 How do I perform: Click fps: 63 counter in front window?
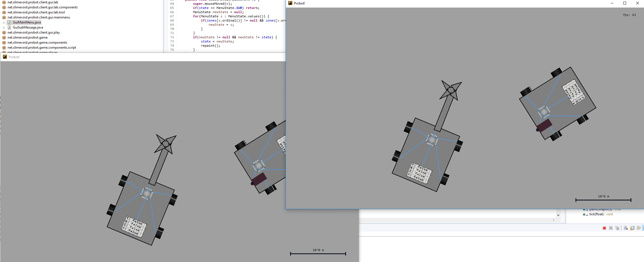point(629,15)
